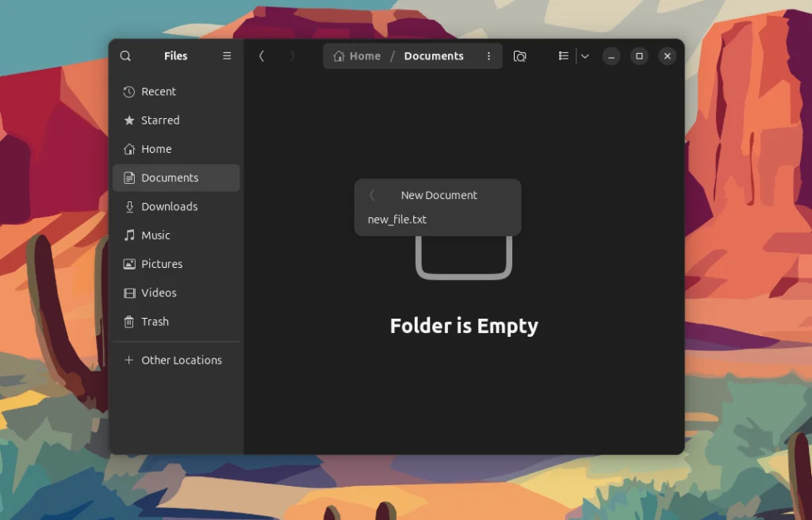
Task: Open Downloads from the sidebar
Action: [x=169, y=207]
